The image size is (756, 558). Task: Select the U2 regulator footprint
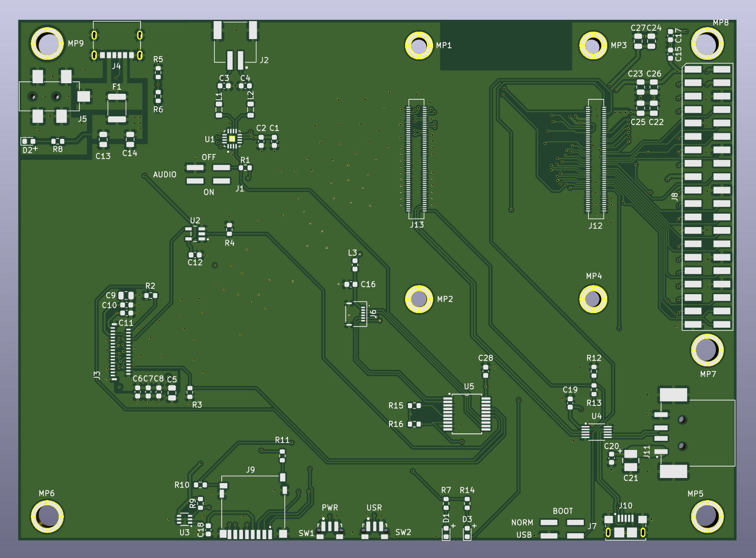tap(196, 233)
